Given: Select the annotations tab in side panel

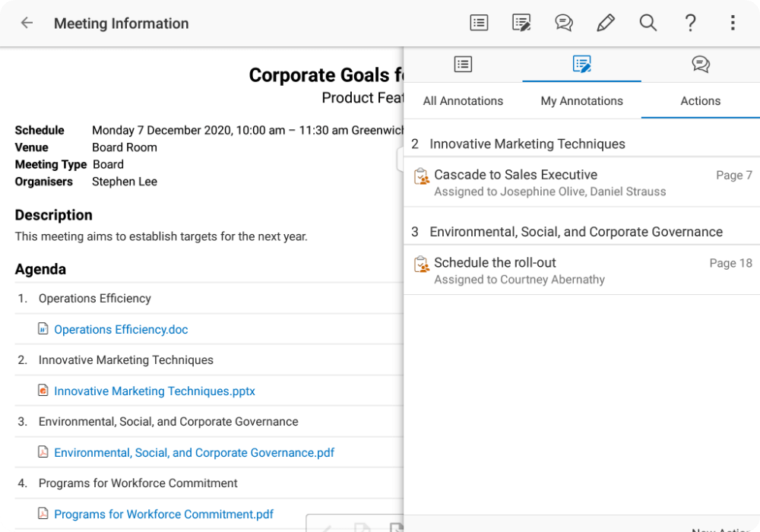Looking at the screenshot, I should click(581, 65).
